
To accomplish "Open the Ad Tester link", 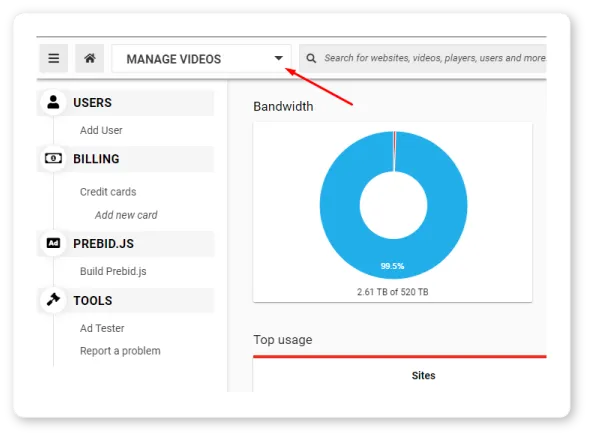I will coord(102,328).
